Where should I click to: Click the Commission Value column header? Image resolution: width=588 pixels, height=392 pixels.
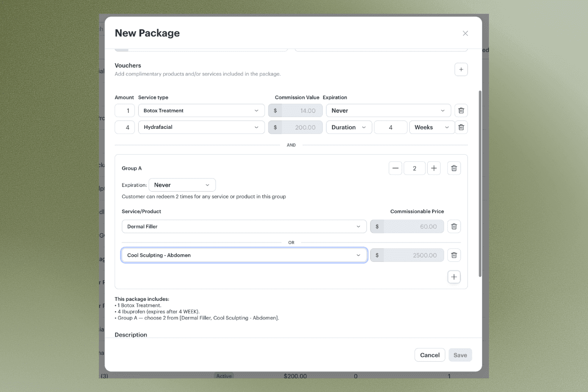pyautogui.click(x=297, y=98)
